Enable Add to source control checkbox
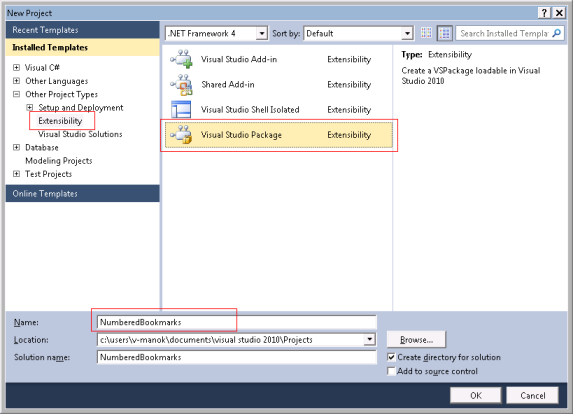The width and height of the screenshot is (573, 414). [x=391, y=371]
